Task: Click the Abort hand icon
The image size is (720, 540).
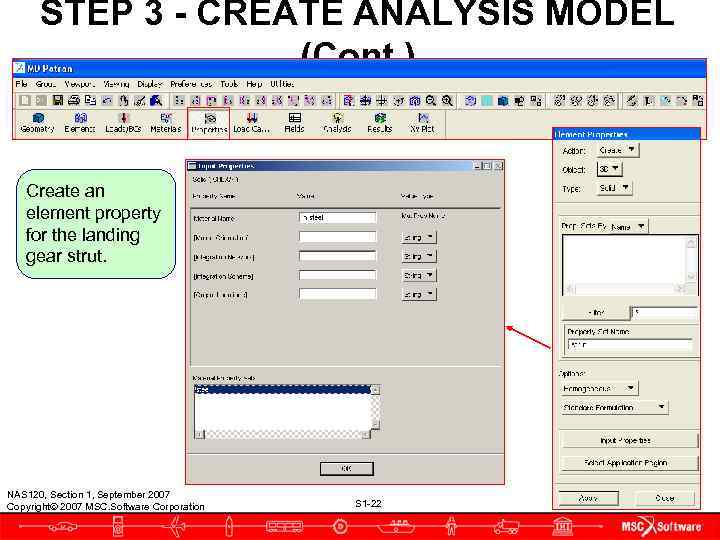Action: click(x=123, y=100)
